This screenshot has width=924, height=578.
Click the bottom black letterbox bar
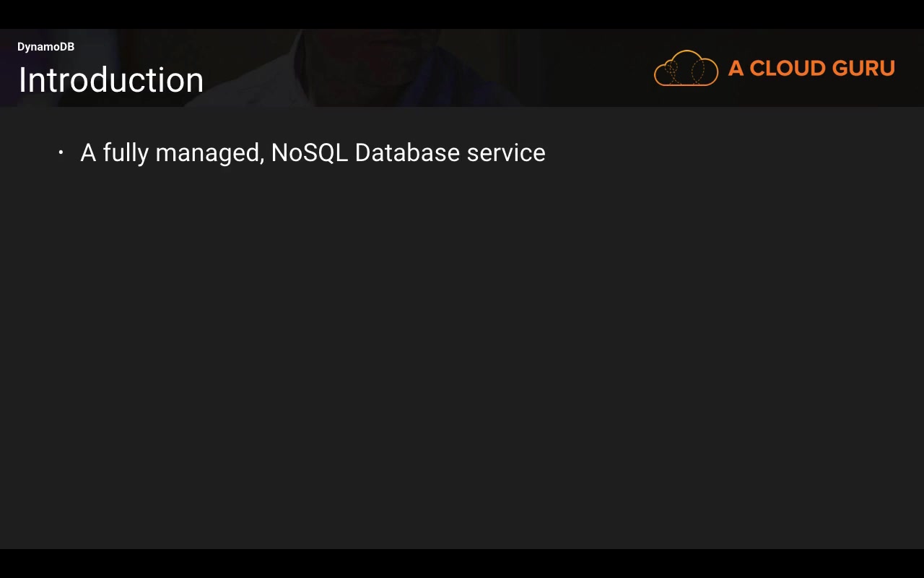tap(462, 564)
